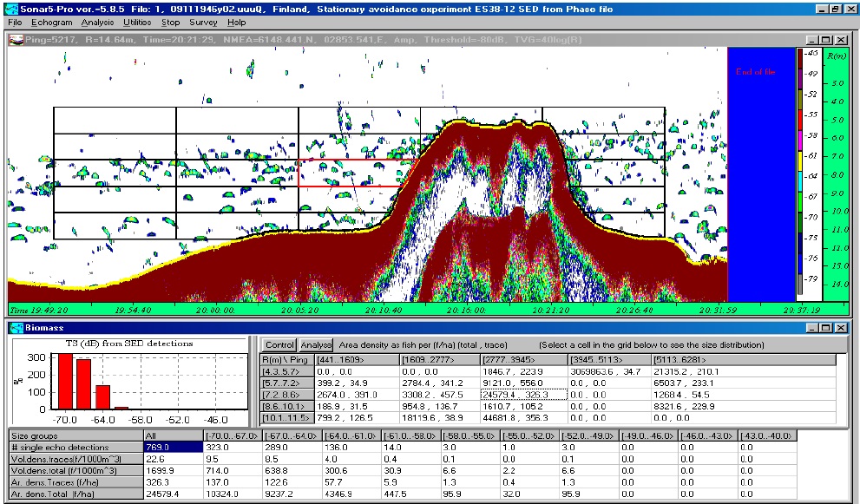Open the Utilities menu

coord(137,22)
